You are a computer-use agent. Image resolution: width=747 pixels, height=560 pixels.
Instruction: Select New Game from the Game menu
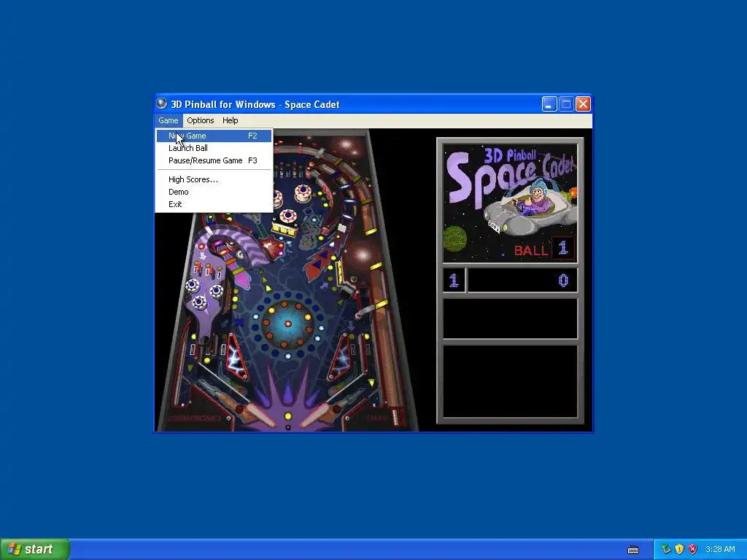[214, 136]
